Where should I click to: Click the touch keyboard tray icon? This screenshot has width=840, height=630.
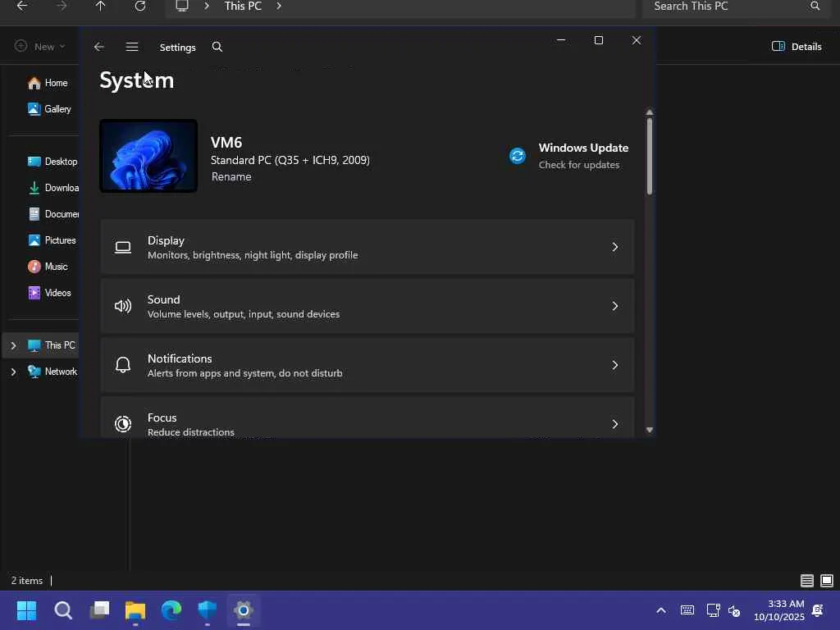point(687,610)
